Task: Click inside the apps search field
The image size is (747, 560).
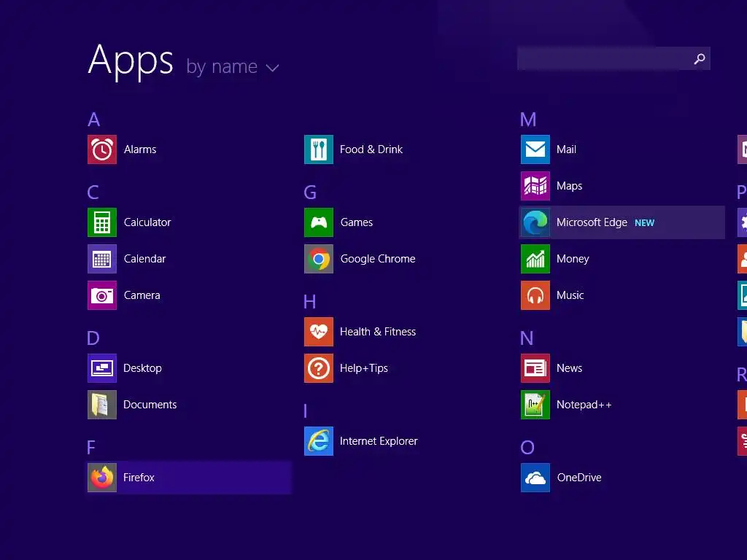Action: click(614, 58)
